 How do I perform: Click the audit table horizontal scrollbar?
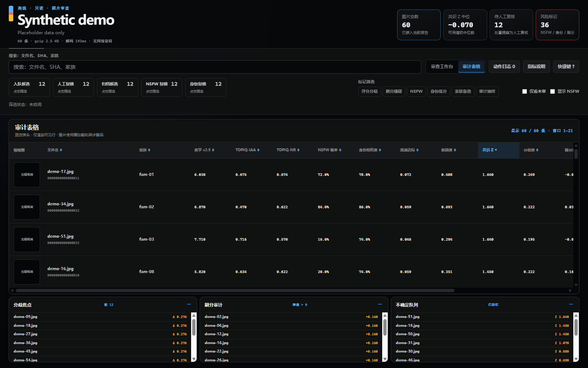point(235,290)
